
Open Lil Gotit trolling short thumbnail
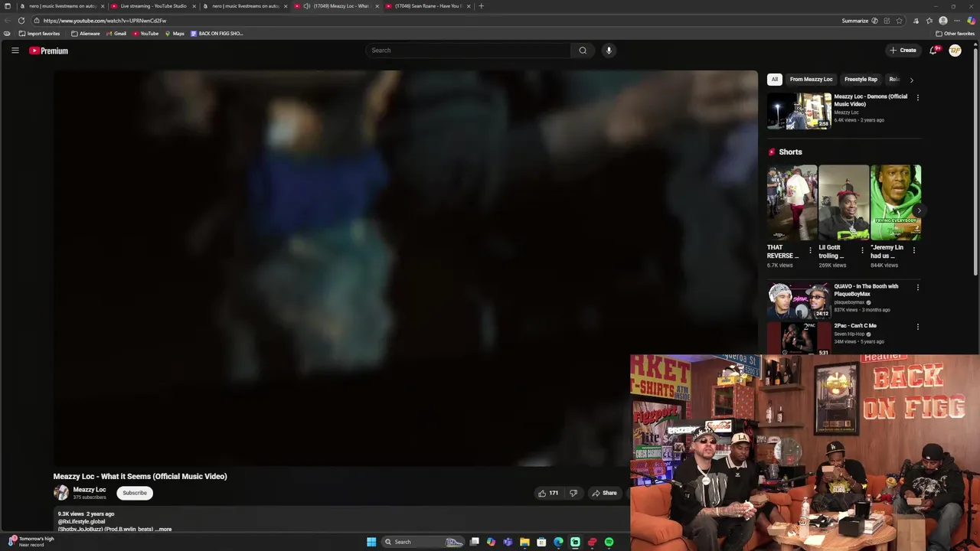coord(844,203)
